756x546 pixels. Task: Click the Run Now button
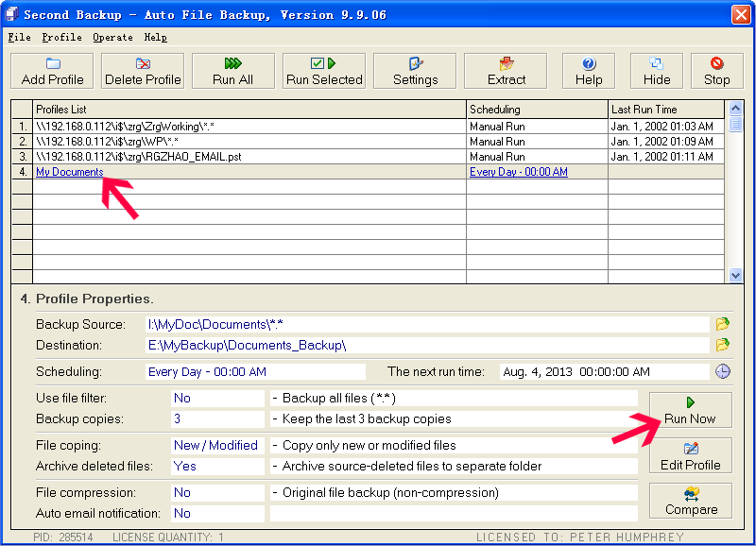click(691, 410)
